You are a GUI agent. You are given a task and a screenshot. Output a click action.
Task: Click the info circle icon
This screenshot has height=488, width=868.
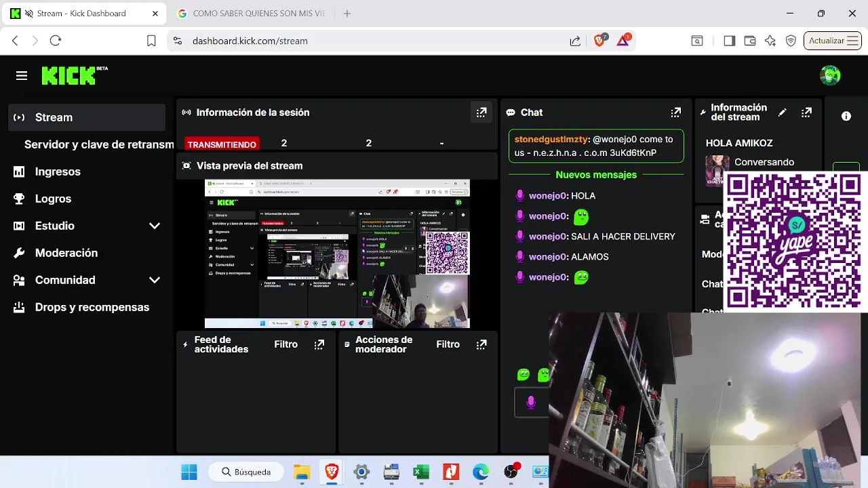point(846,117)
